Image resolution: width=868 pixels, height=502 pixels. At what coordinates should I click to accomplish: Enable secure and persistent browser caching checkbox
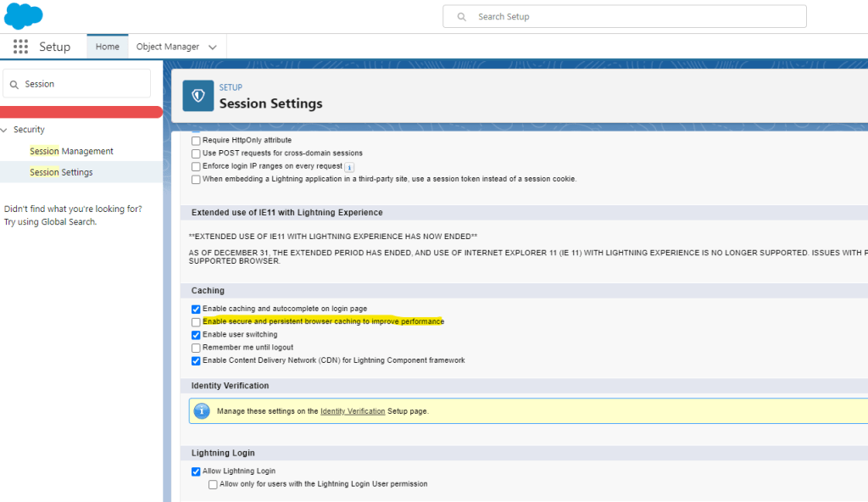pos(197,322)
